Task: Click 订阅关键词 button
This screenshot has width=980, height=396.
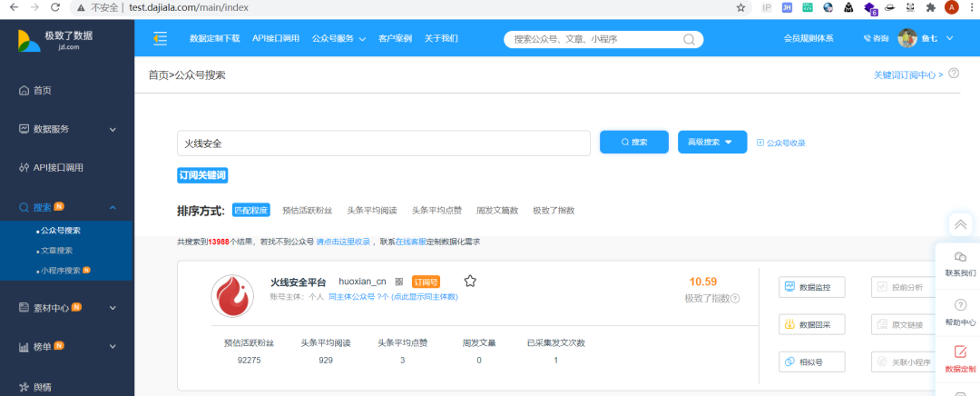Action: (x=202, y=175)
